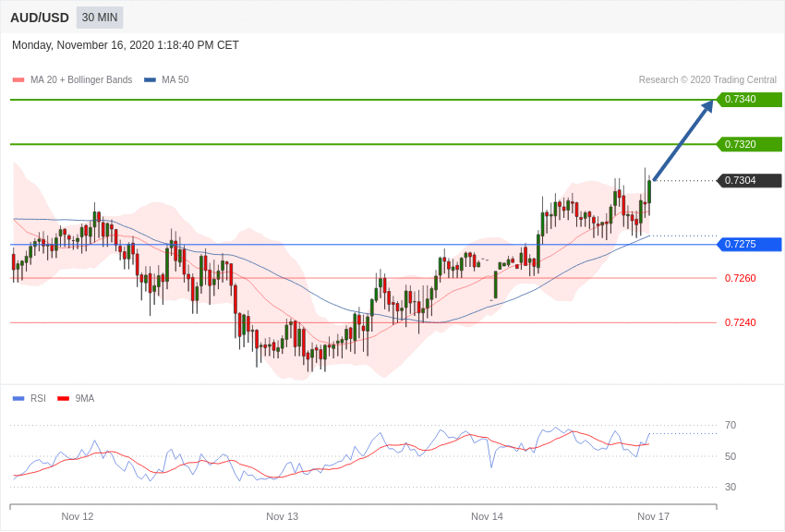Click the RSI 50 level label
Viewport: 785px width, 532px height.
coord(731,456)
